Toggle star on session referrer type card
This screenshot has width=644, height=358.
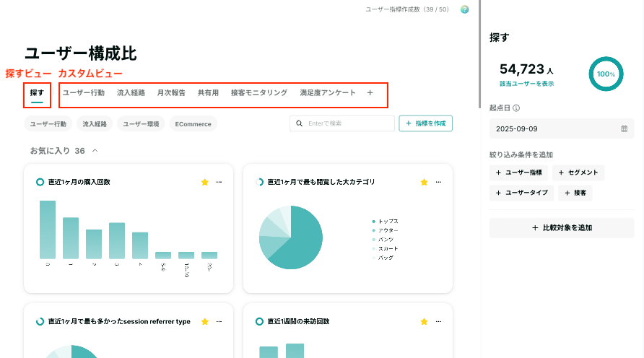coord(205,321)
